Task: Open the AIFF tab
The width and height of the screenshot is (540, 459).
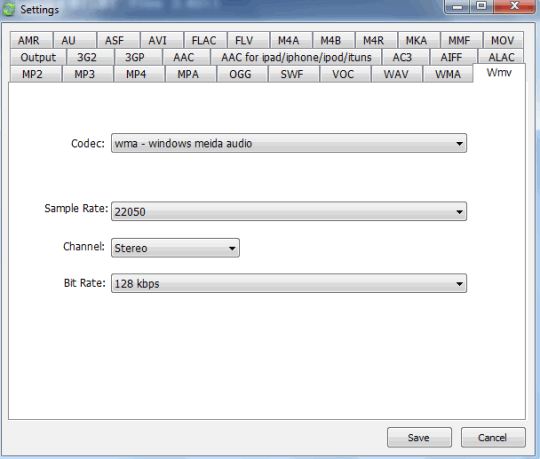Action: coord(454,57)
